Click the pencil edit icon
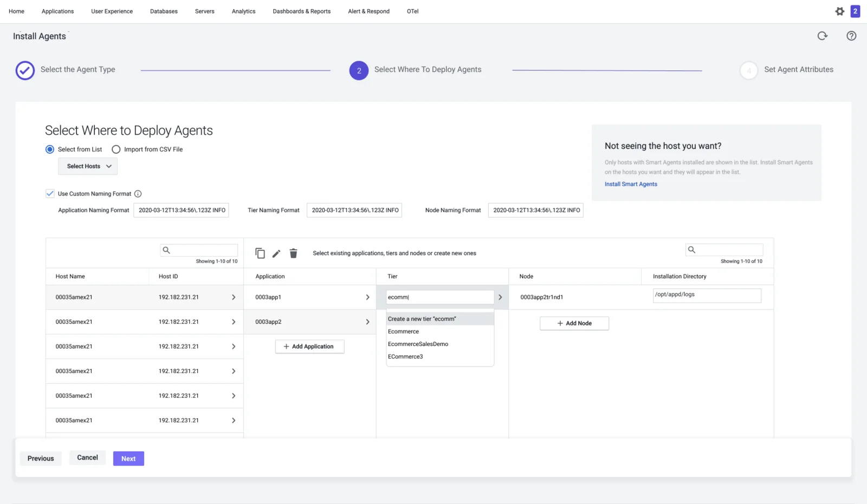 [x=276, y=253]
